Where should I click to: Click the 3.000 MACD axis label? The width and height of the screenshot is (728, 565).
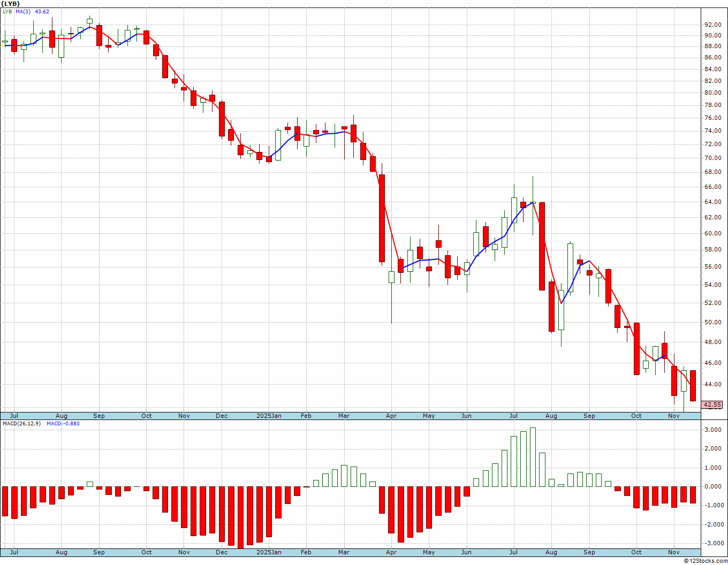712,430
